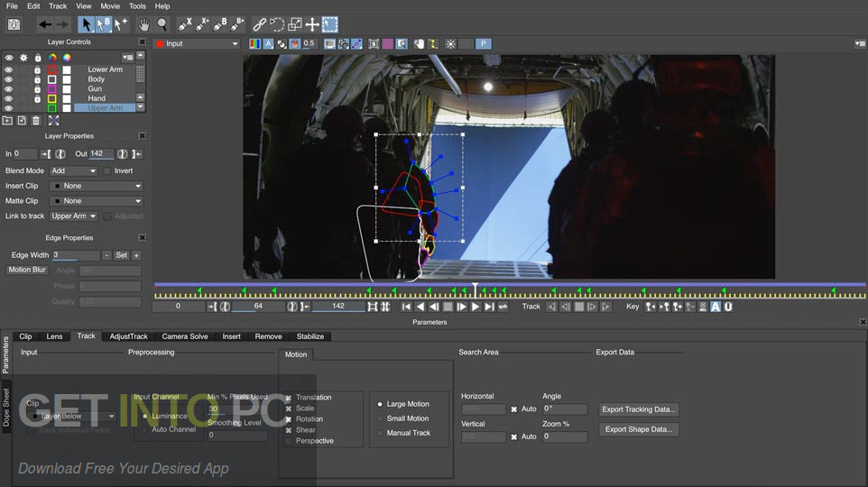This screenshot has height=487, width=868.
Task: Switch to AdjustTrack tab
Action: coord(128,336)
